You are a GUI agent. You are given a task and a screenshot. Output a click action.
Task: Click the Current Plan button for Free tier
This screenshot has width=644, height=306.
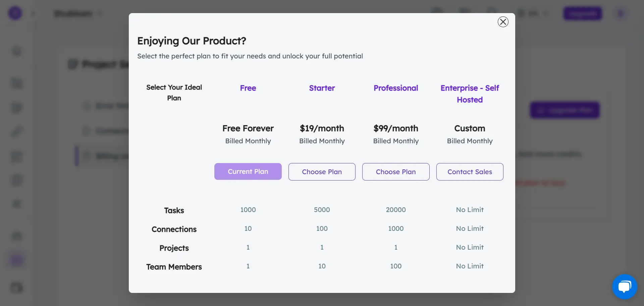point(248,171)
